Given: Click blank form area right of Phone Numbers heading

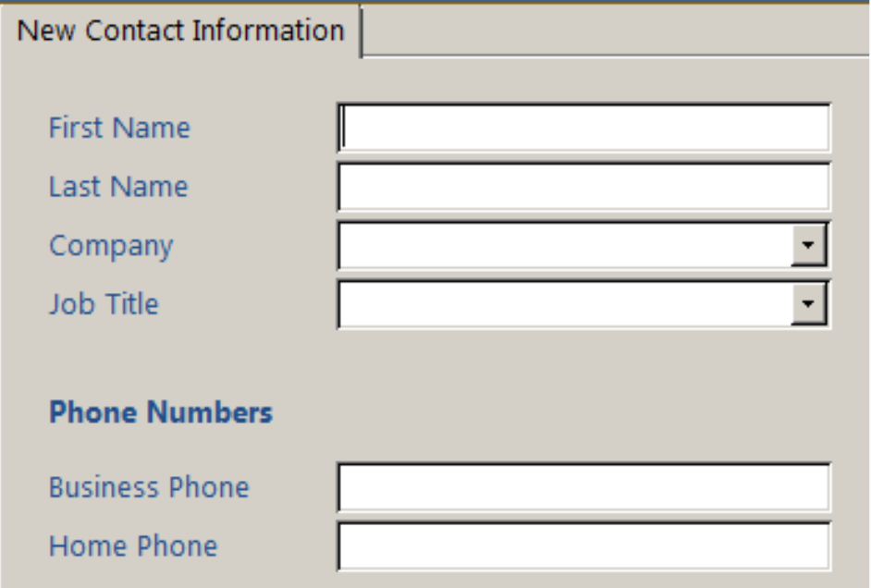Looking at the screenshot, I should [573, 412].
